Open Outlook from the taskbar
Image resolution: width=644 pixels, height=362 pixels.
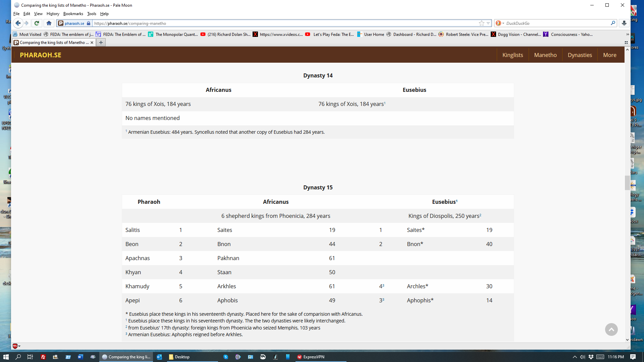tap(159, 357)
